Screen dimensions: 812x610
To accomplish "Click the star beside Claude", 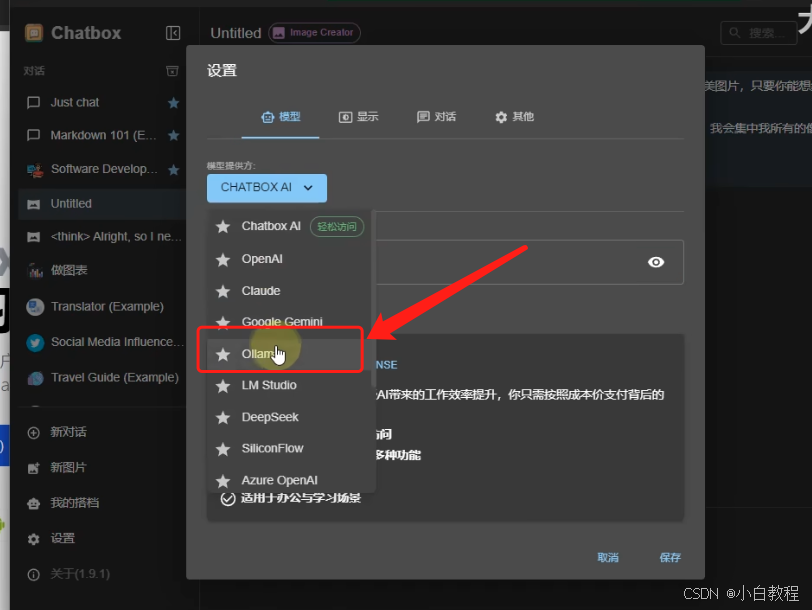I will 223,292.
